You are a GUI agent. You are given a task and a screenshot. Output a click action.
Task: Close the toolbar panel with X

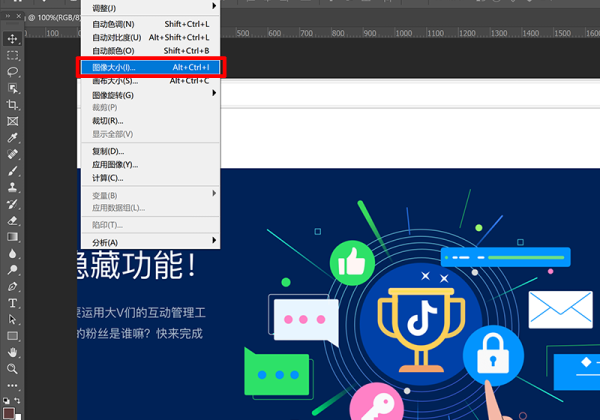18,16
